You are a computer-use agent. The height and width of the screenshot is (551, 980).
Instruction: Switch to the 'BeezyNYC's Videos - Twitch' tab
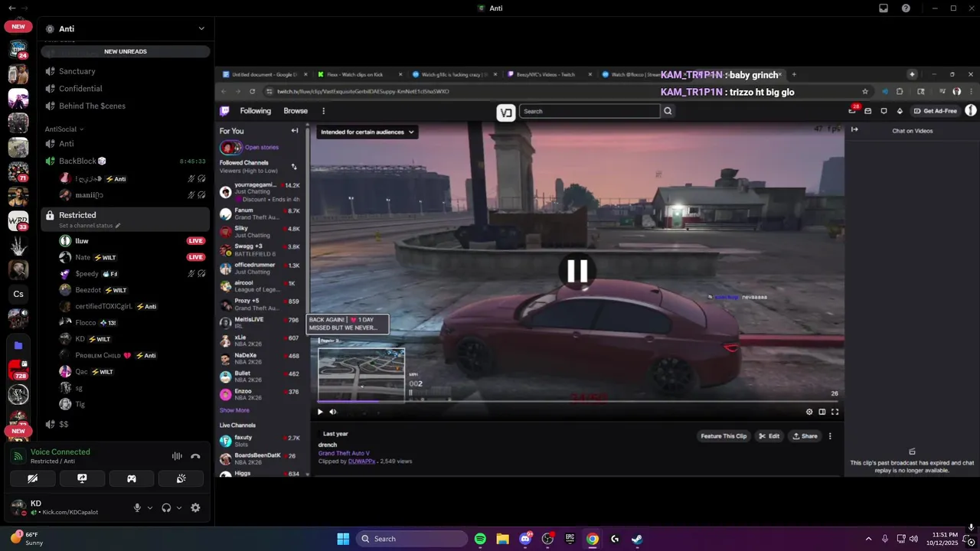click(x=550, y=74)
